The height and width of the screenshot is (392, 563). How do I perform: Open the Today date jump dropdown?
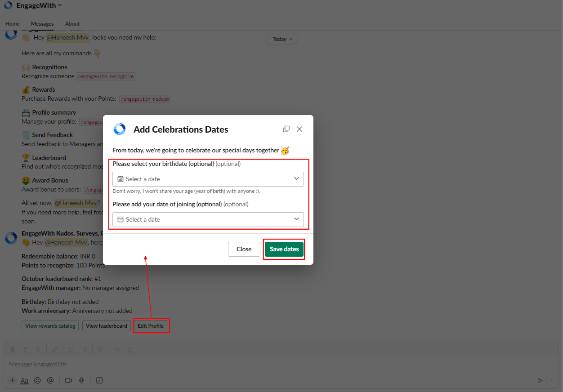(x=281, y=39)
